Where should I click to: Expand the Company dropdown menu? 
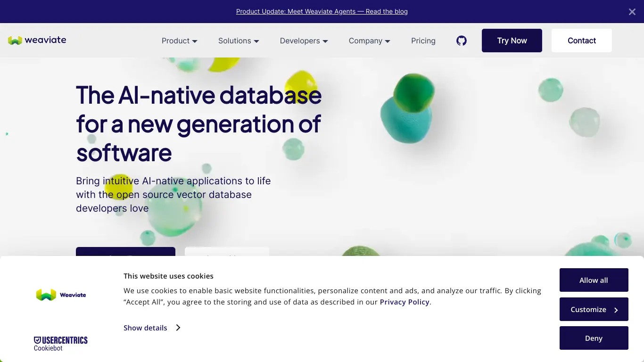(370, 41)
